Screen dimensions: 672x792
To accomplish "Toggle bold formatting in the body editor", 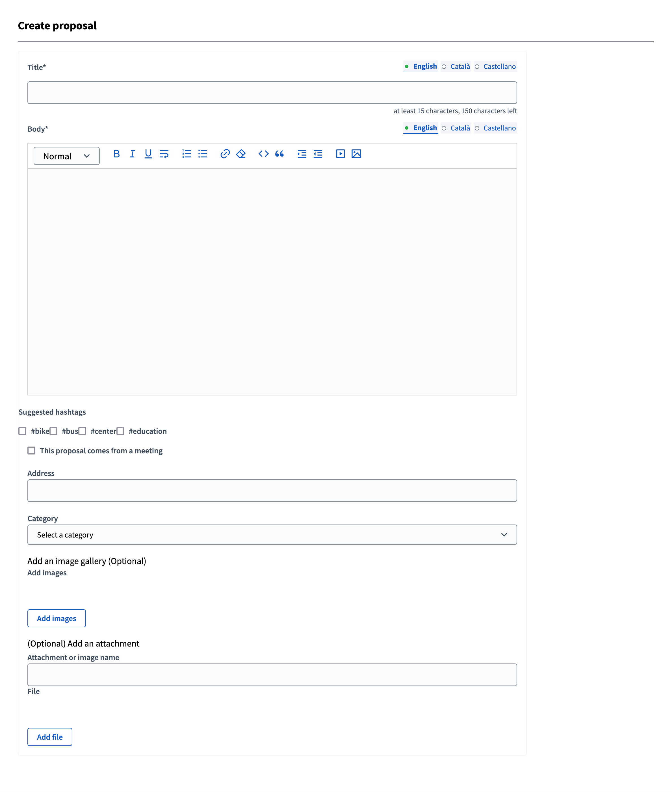I will coord(116,154).
